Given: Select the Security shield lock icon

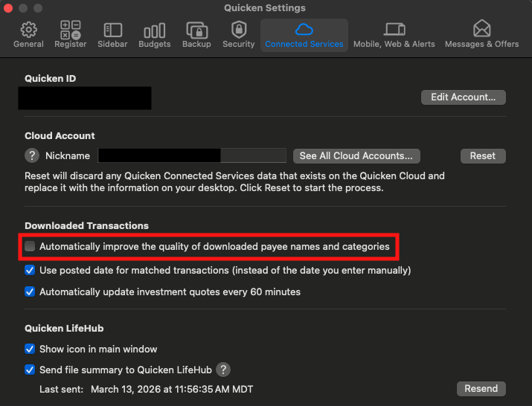Looking at the screenshot, I should pos(239,30).
